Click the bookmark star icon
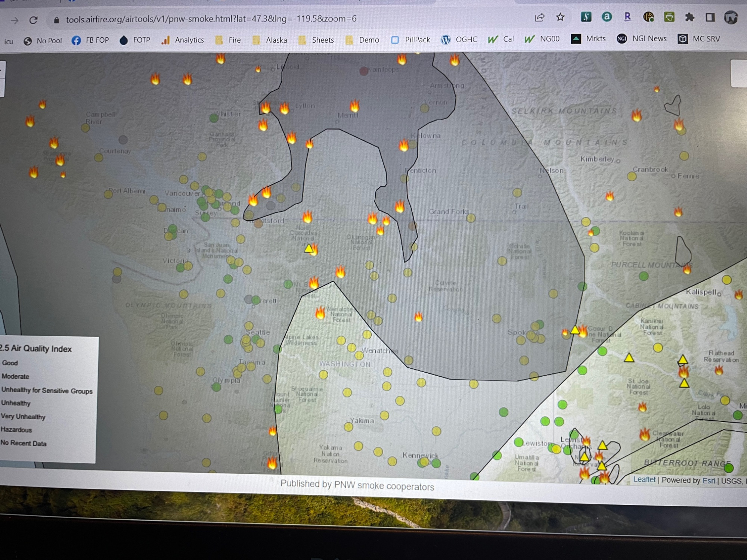This screenshot has width=747, height=560. pyautogui.click(x=560, y=17)
